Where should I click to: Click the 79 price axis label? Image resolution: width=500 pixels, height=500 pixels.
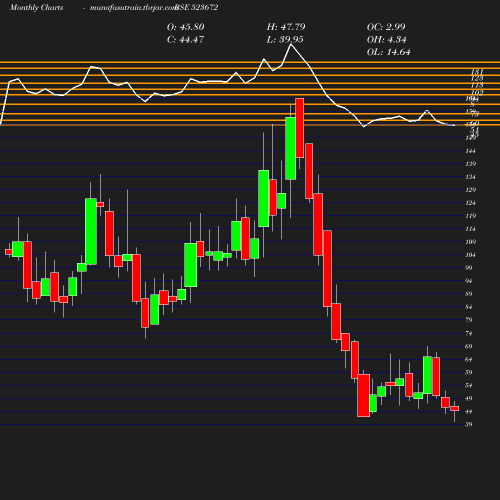(x=469, y=320)
